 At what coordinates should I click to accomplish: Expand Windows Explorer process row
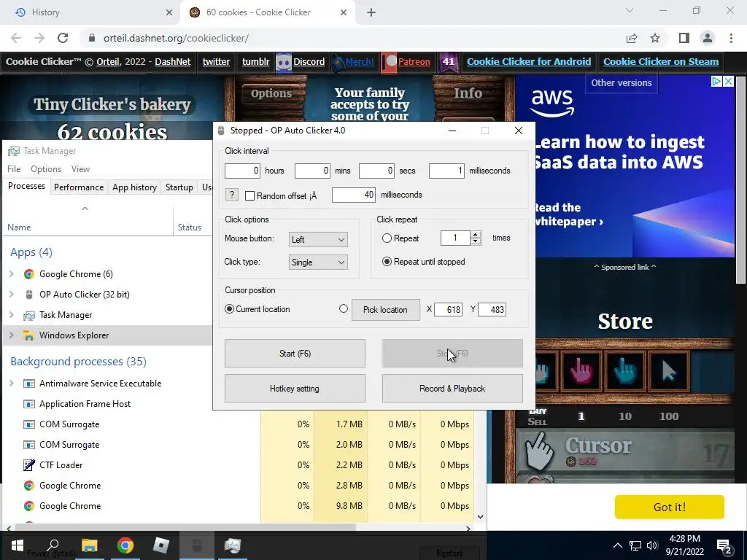[x=12, y=335]
